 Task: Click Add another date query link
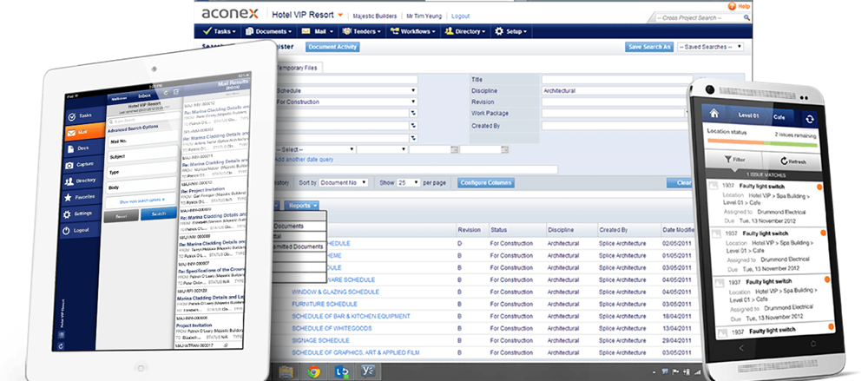(x=304, y=160)
